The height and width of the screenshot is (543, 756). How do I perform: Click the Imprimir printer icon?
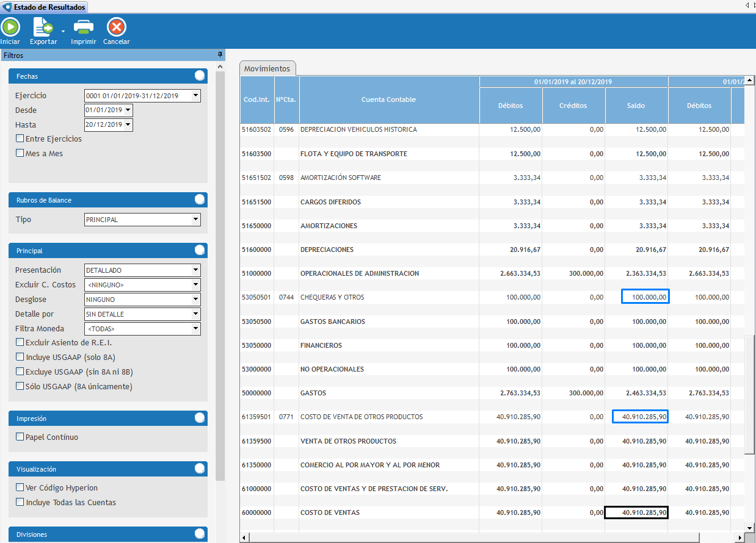coord(83,27)
